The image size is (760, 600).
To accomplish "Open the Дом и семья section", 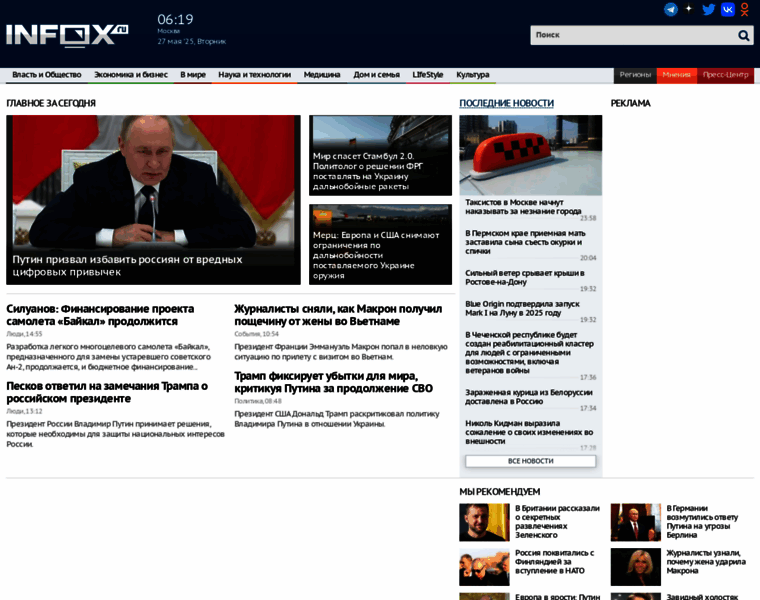I will (377, 75).
